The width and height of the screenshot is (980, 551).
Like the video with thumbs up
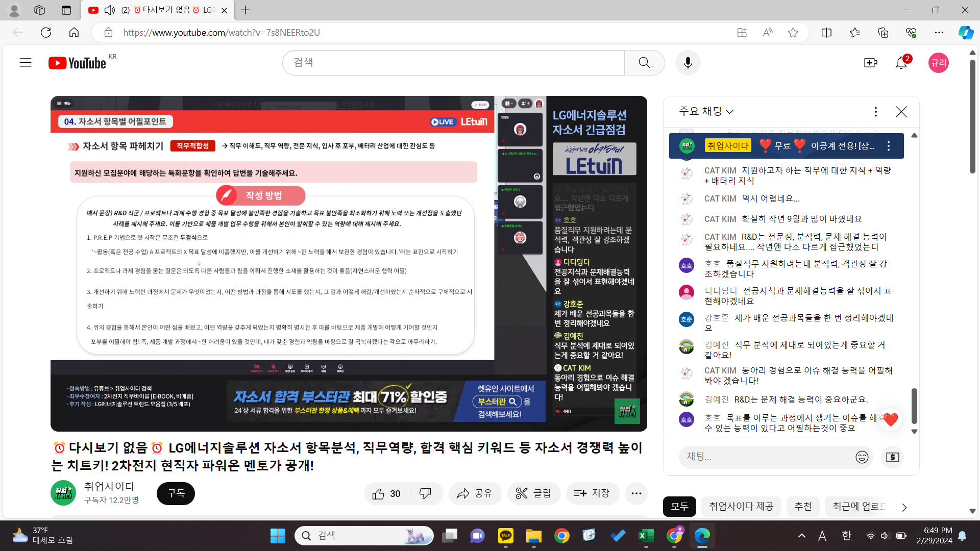[386, 493]
